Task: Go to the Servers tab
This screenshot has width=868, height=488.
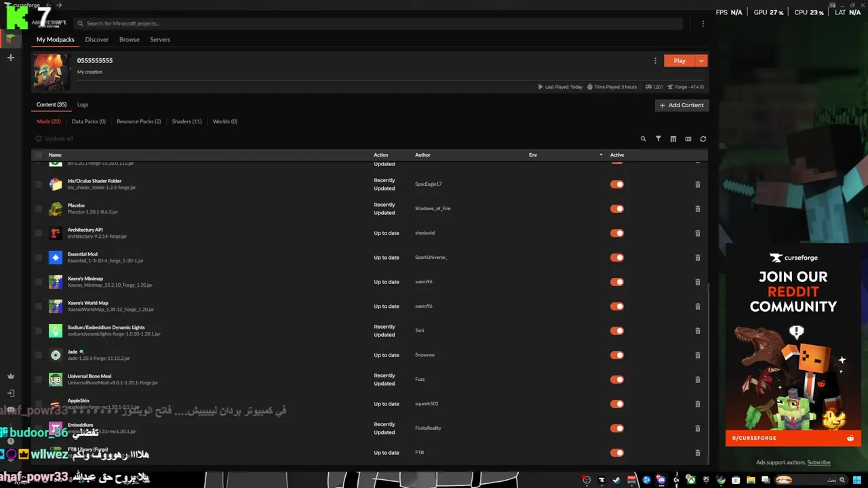Action: pos(160,39)
